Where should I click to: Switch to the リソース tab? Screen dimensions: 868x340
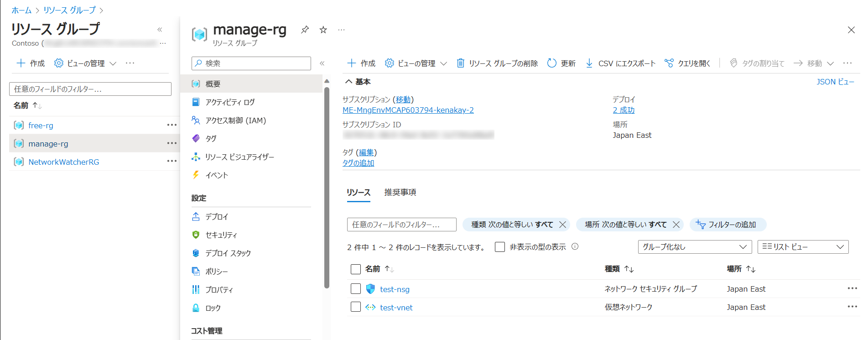coord(359,193)
